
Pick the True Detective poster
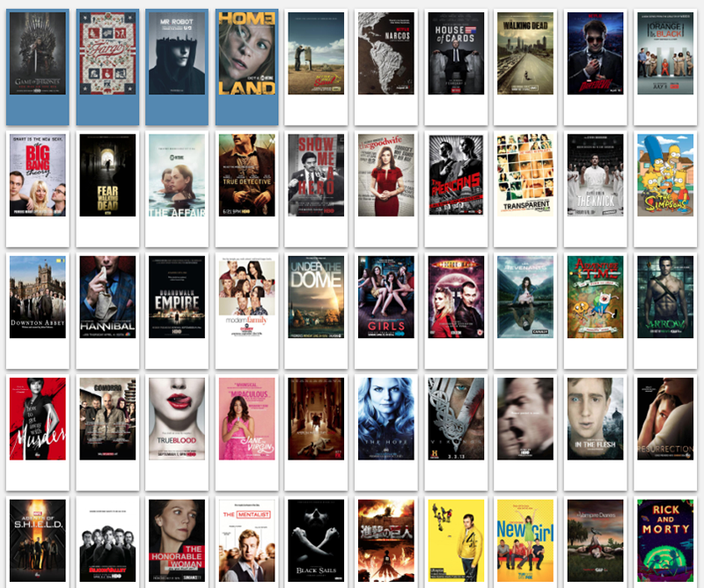click(x=247, y=175)
